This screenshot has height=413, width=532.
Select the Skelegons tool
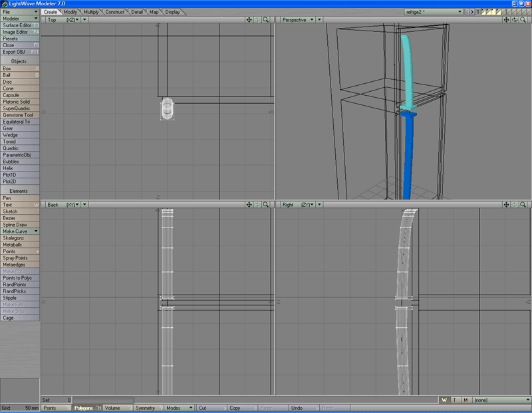pyautogui.click(x=20, y=238)
